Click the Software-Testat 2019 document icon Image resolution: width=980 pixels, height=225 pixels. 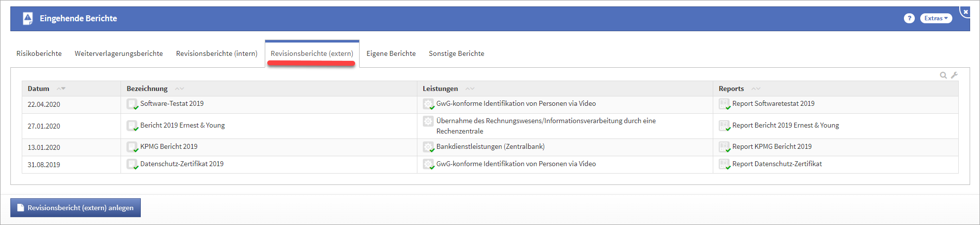pyautogui.click(x=132, y=104)
